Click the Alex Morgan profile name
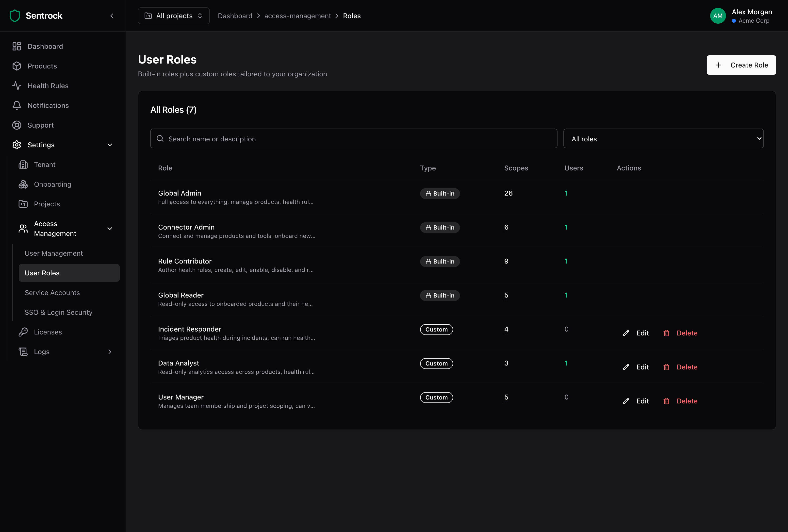The width and height of the screenshot is (788, 532). pos(752,12)
